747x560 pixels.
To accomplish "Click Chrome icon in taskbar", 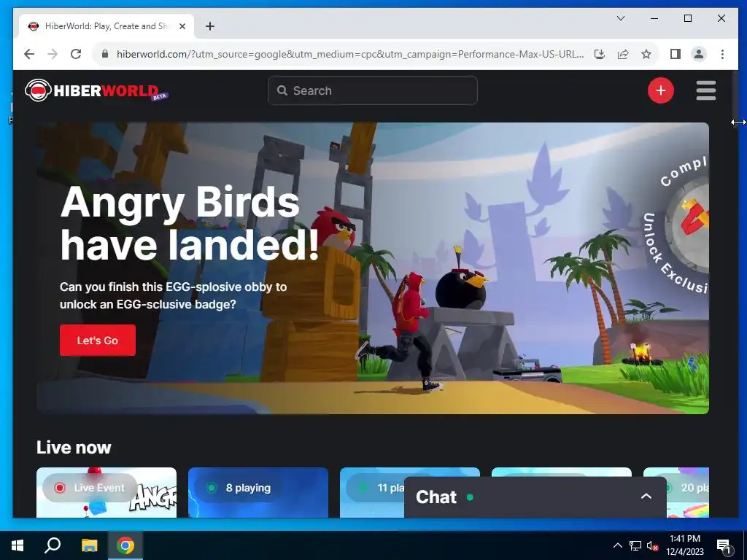I will (125, 545).
